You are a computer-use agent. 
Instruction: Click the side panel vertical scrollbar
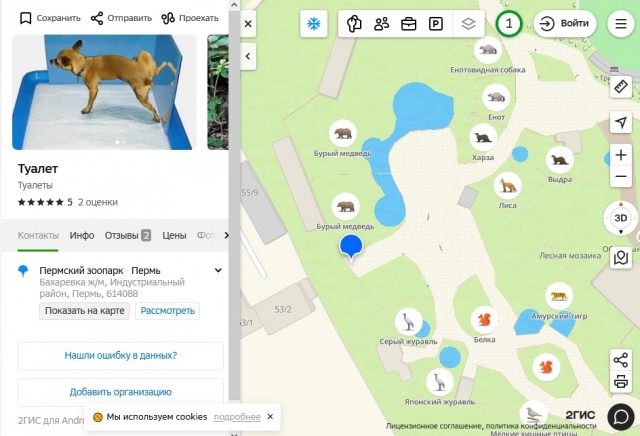(234, 204)
